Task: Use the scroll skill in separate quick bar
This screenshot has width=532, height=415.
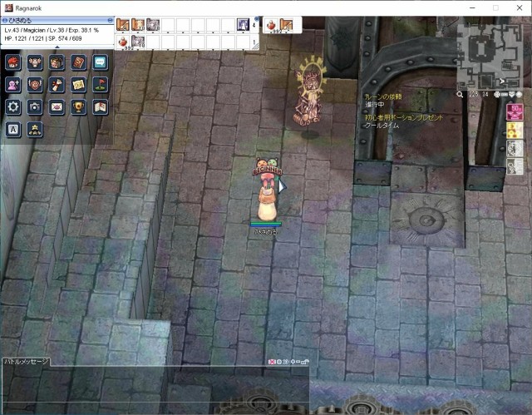Action: tap(286, 25)
